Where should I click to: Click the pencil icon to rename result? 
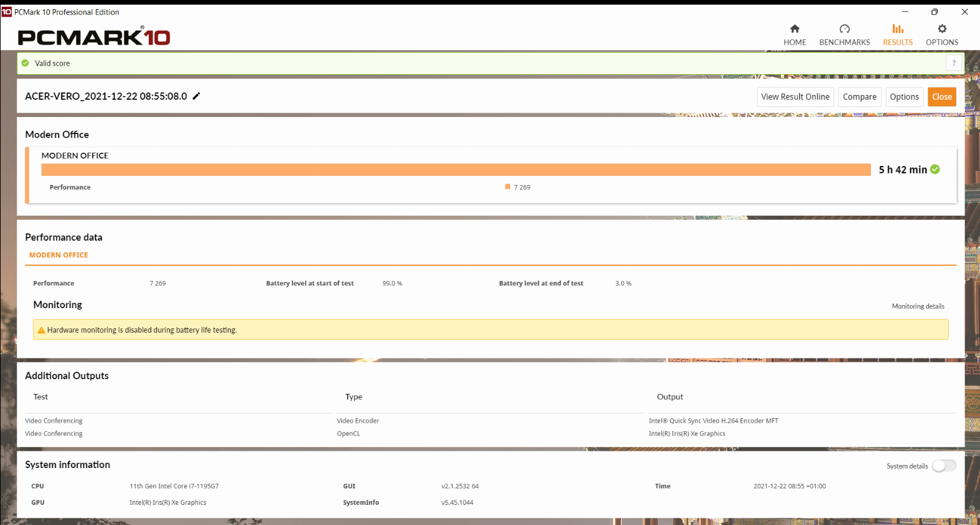(x=197, y=96)
